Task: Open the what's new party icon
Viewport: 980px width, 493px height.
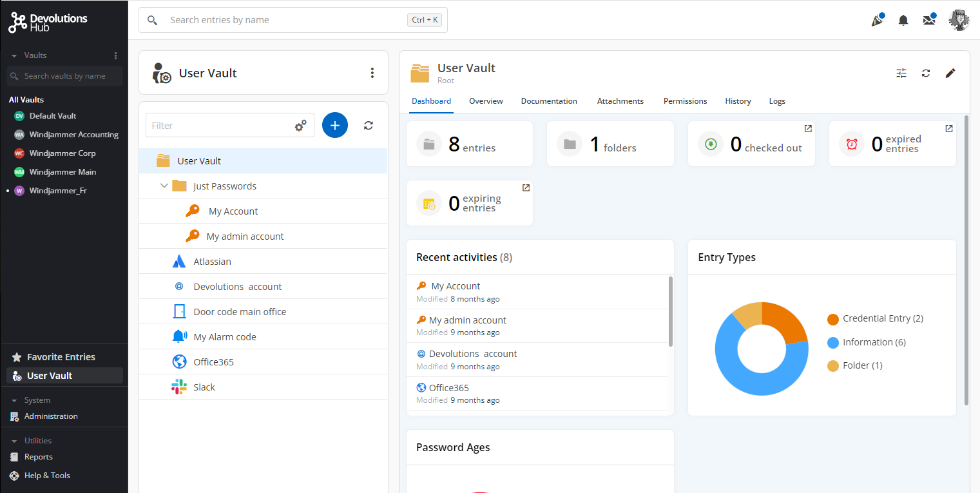Action: coord(877,20)
